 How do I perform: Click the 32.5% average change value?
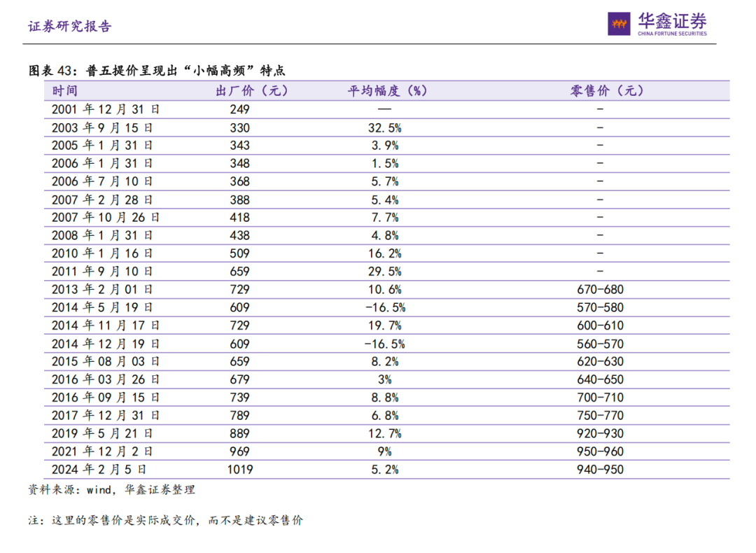(384, 127)
